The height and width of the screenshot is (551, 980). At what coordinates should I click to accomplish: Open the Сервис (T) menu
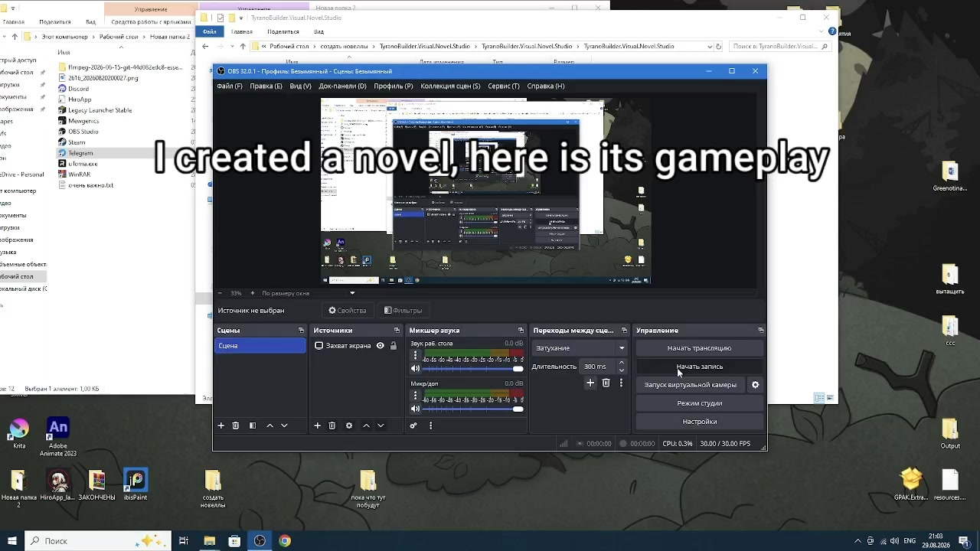pos(504,86)
